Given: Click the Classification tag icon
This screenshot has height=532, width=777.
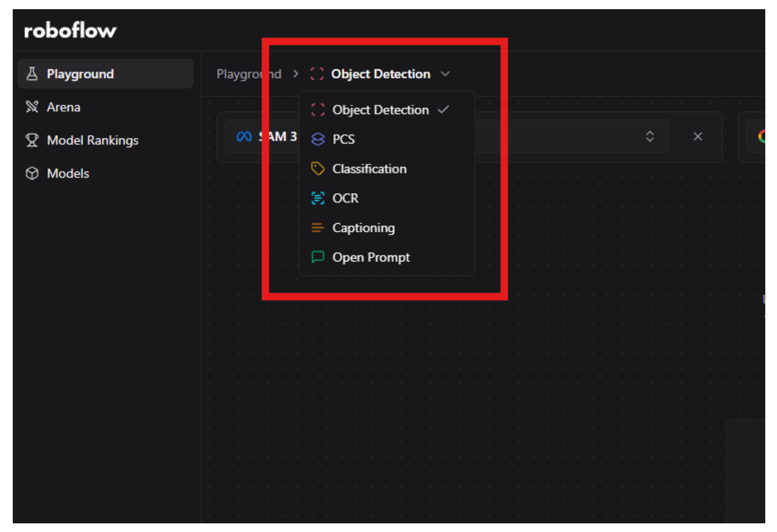Looking at the screenshot, I should click(x=318, y=169).
